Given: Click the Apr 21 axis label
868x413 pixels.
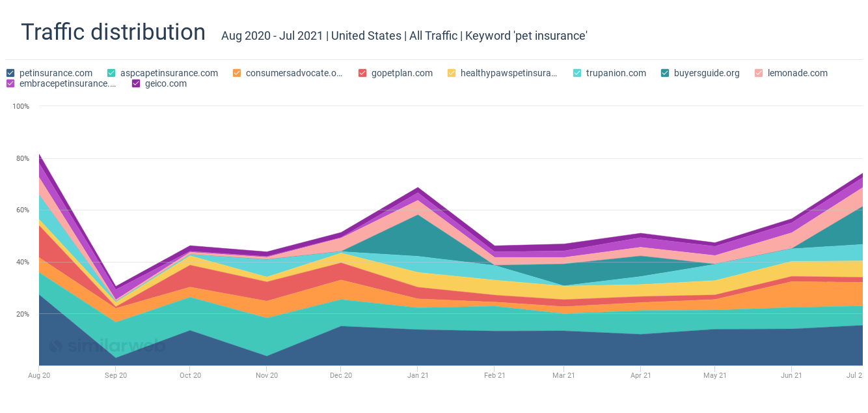Looking at the screenshot, I should tap(641, 376).
